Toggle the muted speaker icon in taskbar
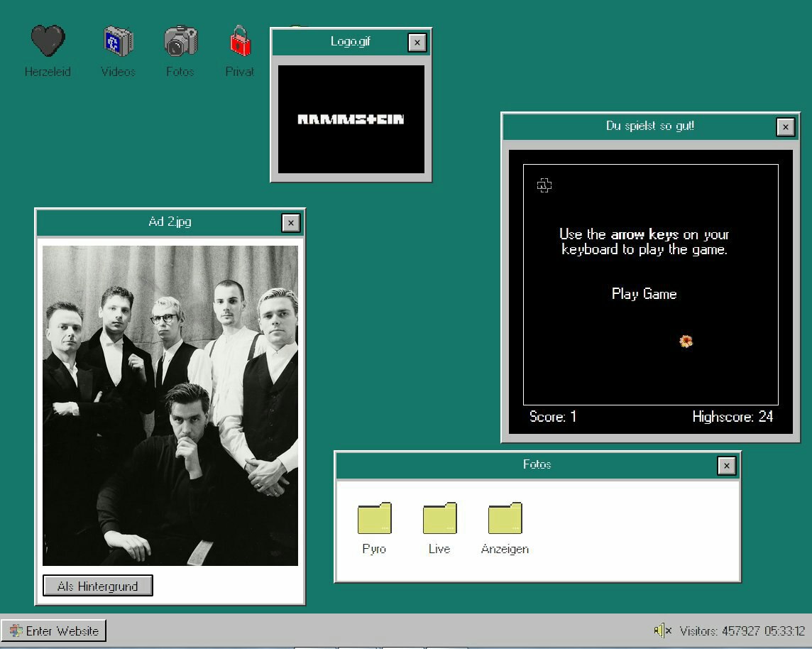Viewport: 812px width, 649px height. pyautogui.click(x=662, y=631)
